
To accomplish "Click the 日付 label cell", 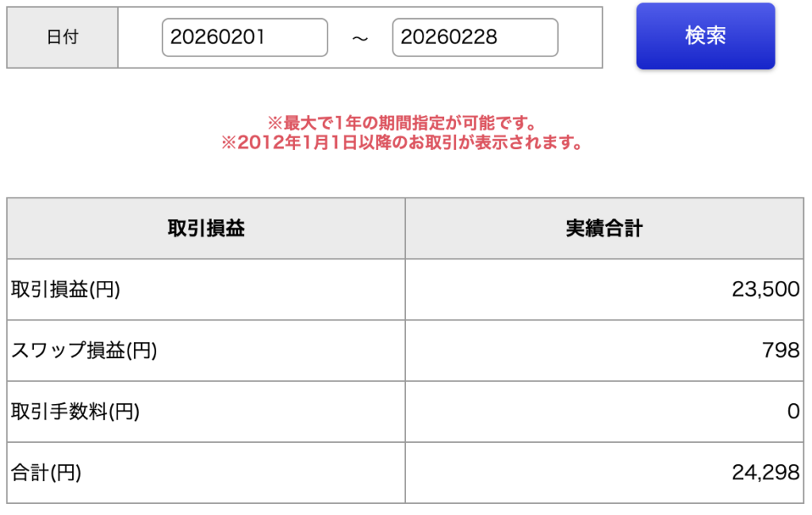I will pos(63,37).
